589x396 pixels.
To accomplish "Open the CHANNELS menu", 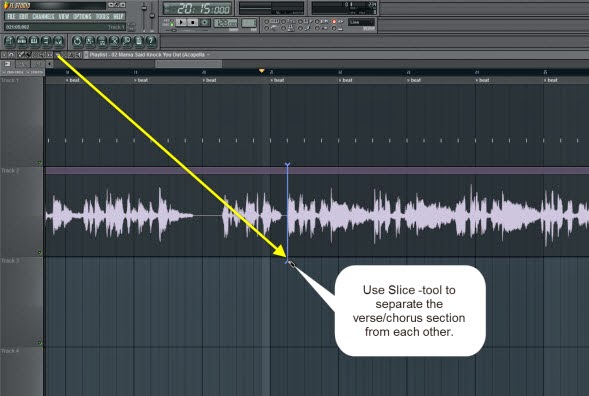I will click(43, 17).
